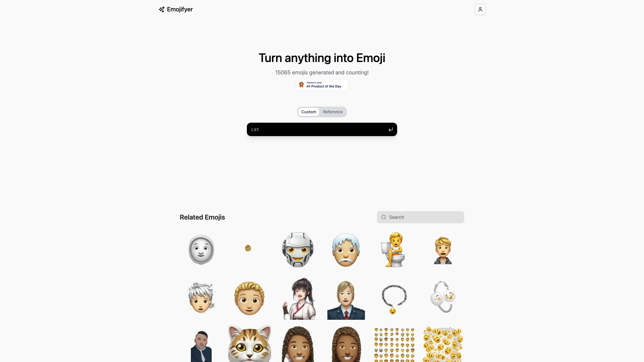Enable the Reference input toggle
This screenshot has height=362, width=644.
(333, 112)
